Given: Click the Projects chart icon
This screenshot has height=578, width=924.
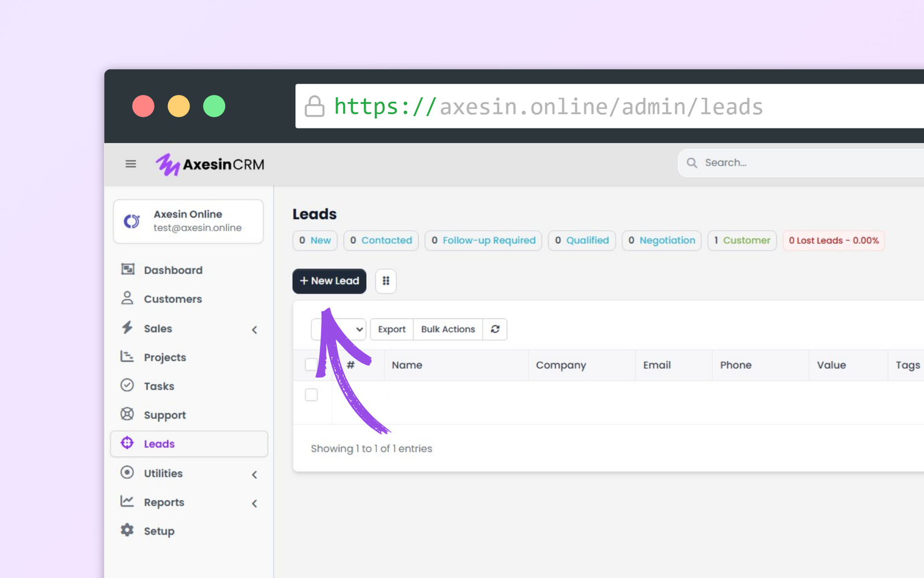Looking at the screenshot, I should 127,356.
